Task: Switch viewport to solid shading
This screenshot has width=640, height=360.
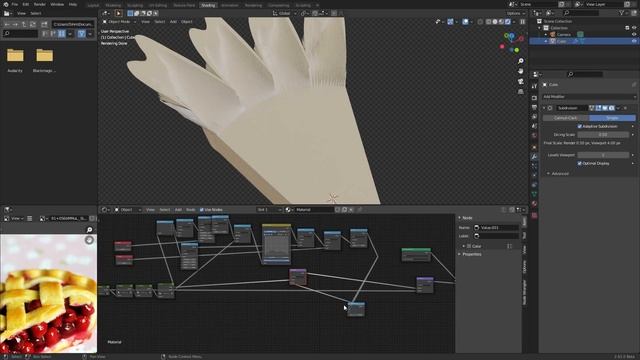Action: [495, 22]
